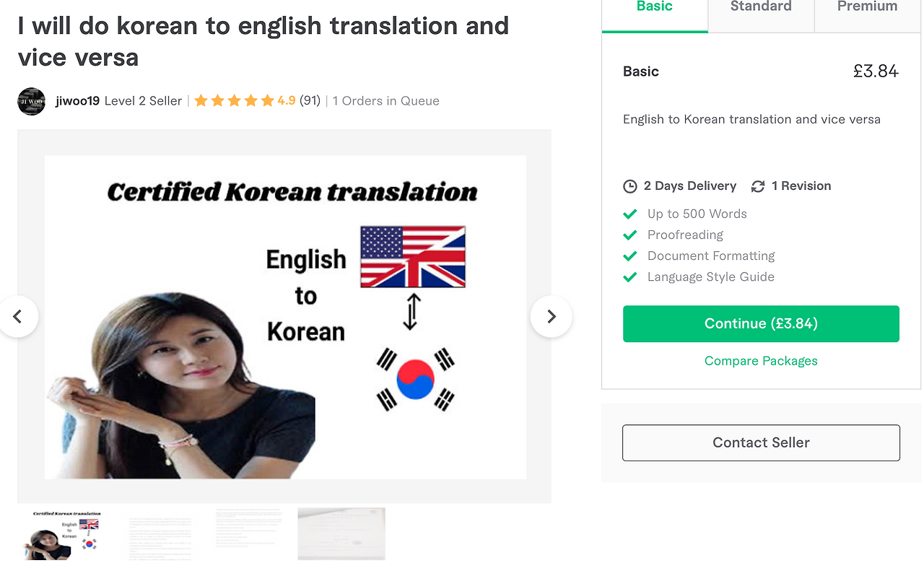Click the first gold rating star
924x576 pixels.
201,101
